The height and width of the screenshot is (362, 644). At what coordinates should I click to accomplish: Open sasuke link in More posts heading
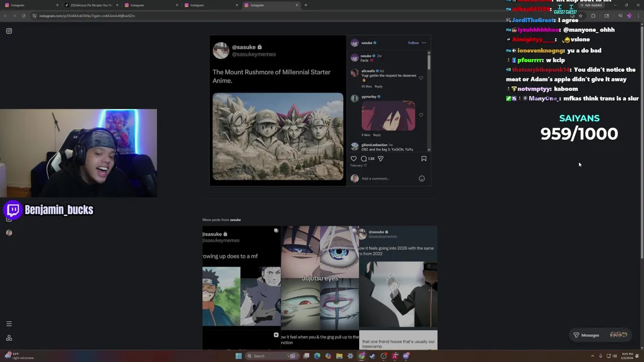point(235,220)
